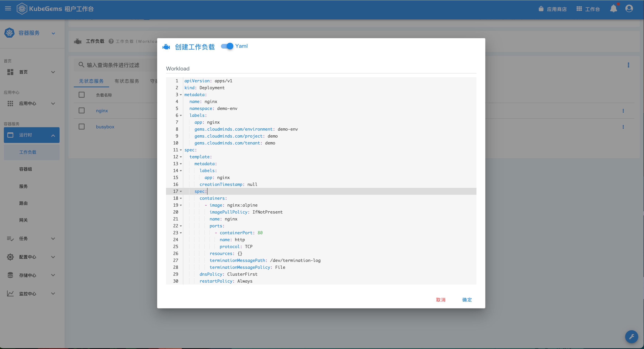This screenshot has height=349, width=644.
Task: Click the runtime window icon in sidebar
Action: (10, 135)
